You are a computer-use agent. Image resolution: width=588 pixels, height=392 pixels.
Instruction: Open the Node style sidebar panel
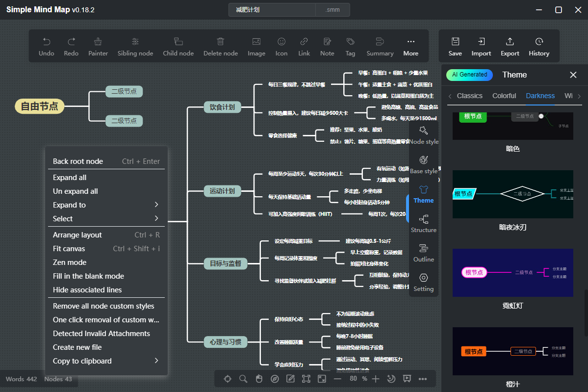(424, 135)
